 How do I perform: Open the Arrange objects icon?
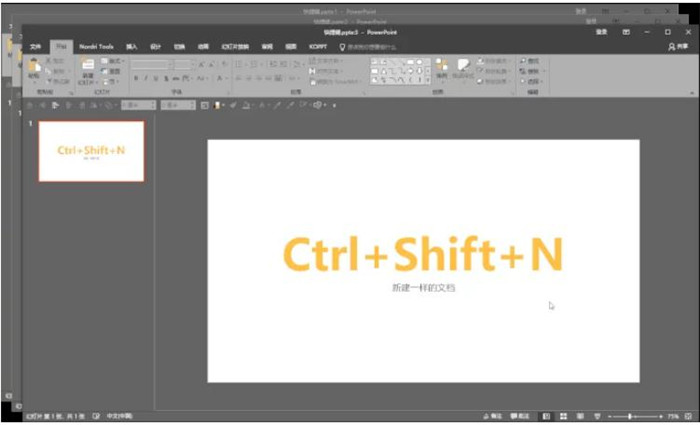point(442,65)
